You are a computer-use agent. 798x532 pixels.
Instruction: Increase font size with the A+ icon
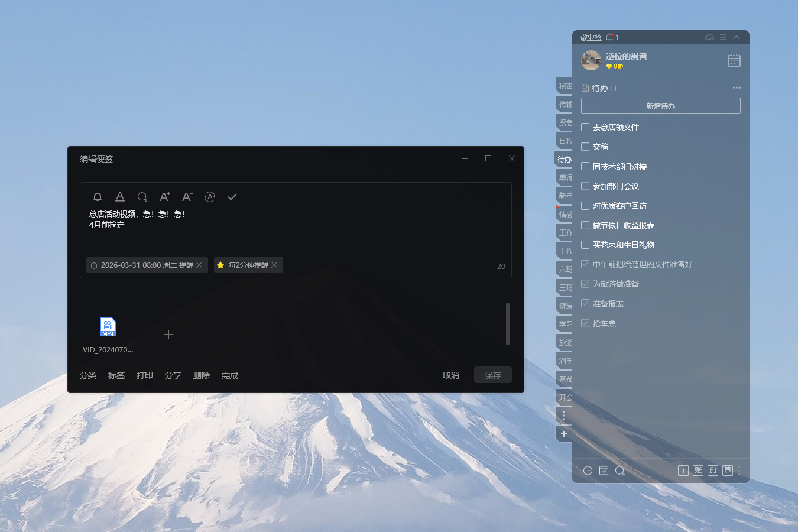[x=164, y=197]
